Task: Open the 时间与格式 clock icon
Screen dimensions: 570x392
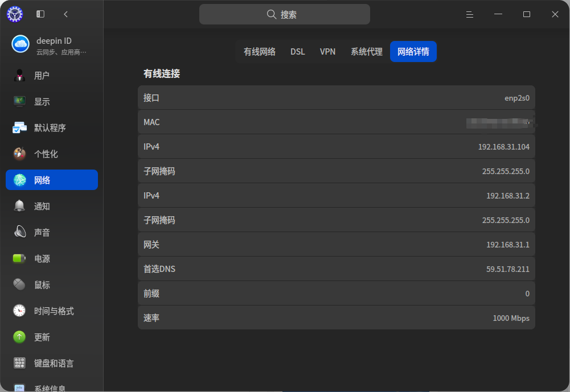Action: [x=19, y=311]
